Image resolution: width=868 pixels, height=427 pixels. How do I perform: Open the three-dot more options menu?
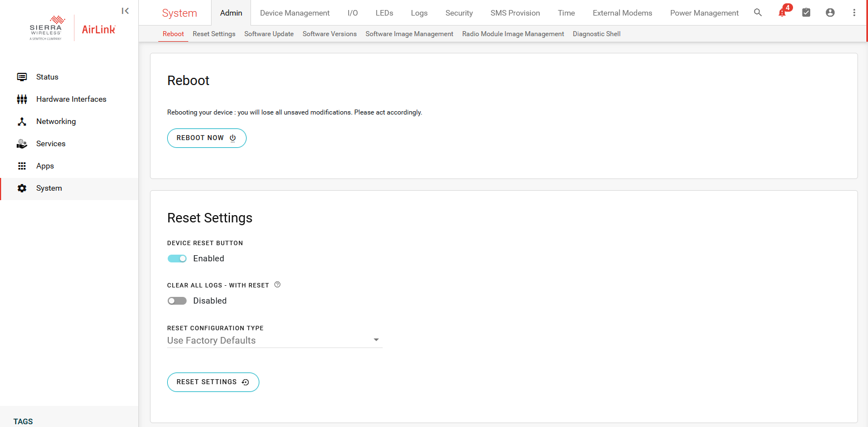(854, 13)
